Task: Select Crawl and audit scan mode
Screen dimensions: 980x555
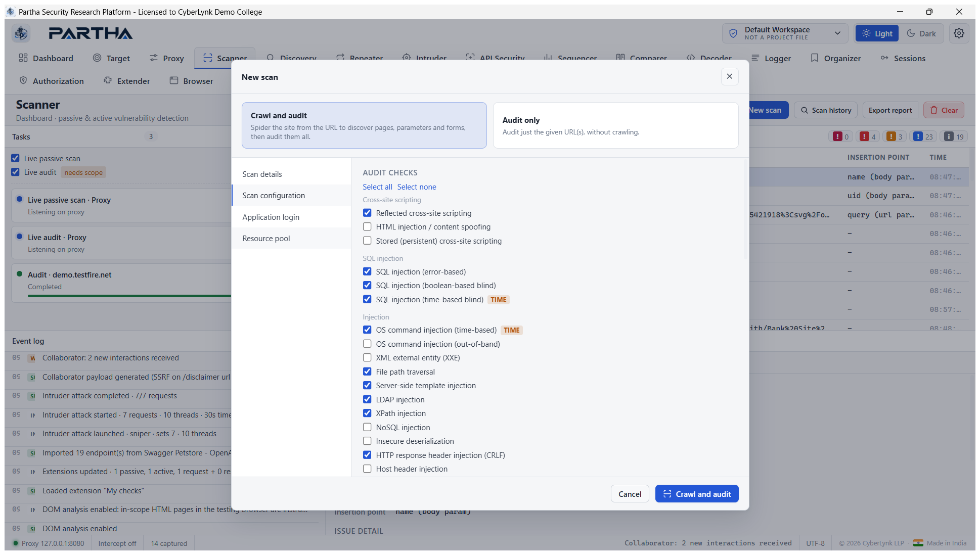Action: click(364, 125)
